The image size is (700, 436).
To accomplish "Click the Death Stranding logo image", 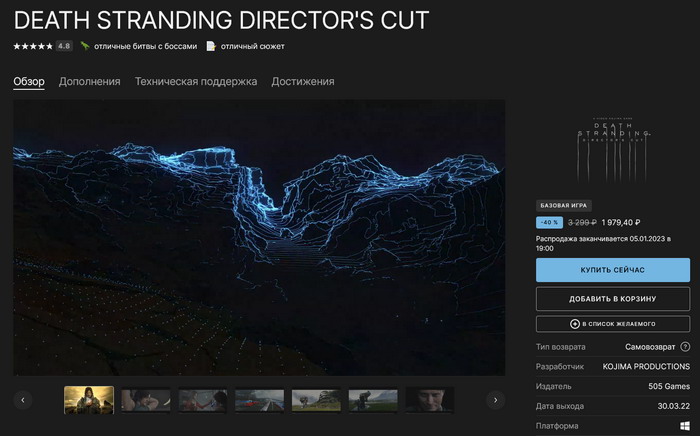I will click(613, 149).
